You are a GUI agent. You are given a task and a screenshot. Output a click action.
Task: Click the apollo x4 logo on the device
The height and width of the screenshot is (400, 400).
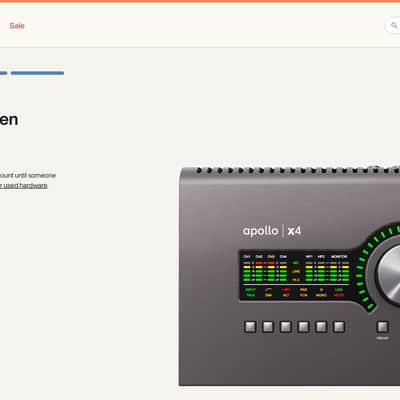272,231
